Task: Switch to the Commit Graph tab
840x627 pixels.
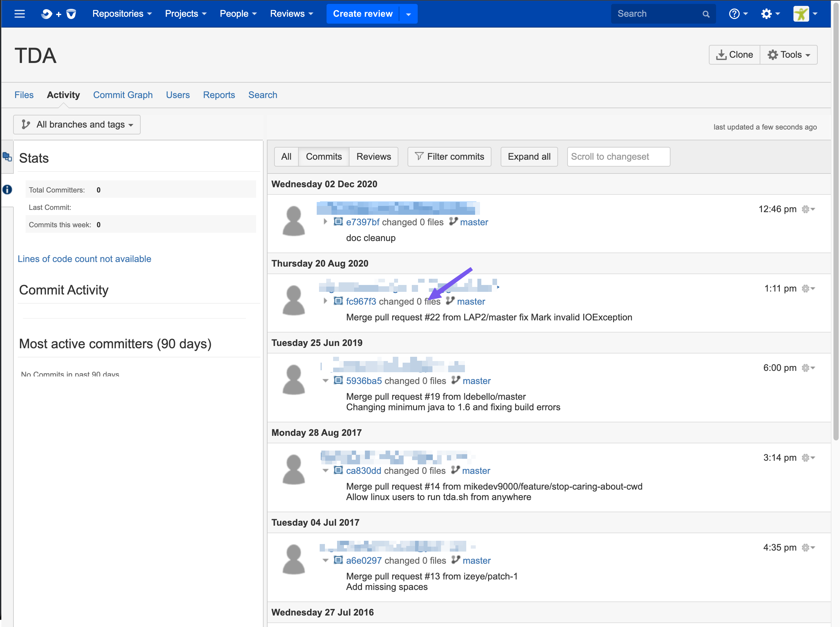Action: 123,95
